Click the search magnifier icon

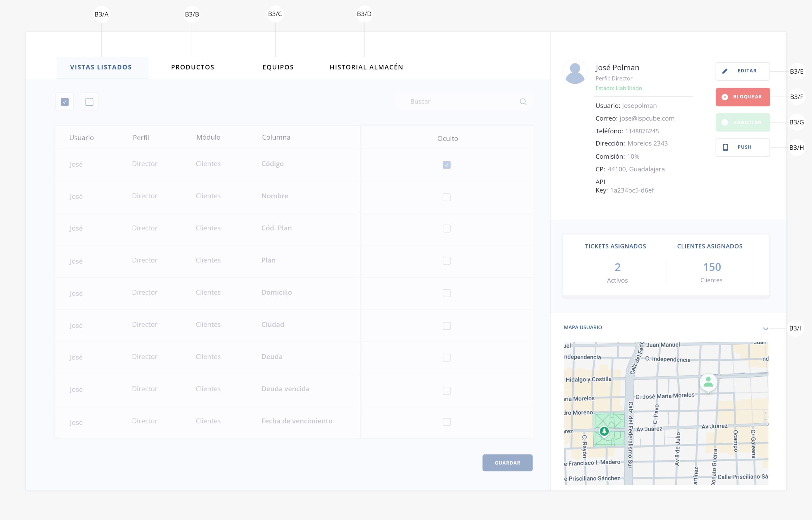(x=523, y=102)
